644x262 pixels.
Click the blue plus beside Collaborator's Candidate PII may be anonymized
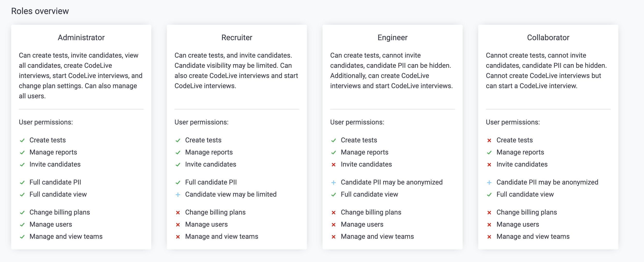pos(489,183)
